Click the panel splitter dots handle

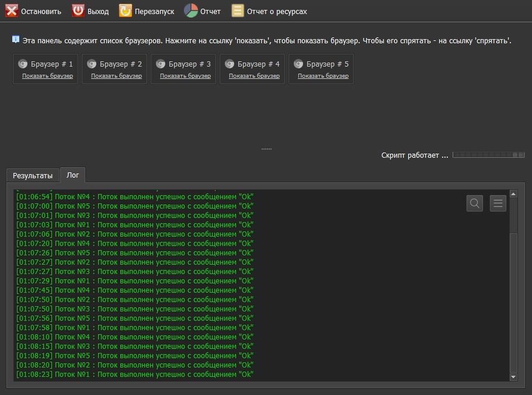pyautogui.click(x=266, y=149)
